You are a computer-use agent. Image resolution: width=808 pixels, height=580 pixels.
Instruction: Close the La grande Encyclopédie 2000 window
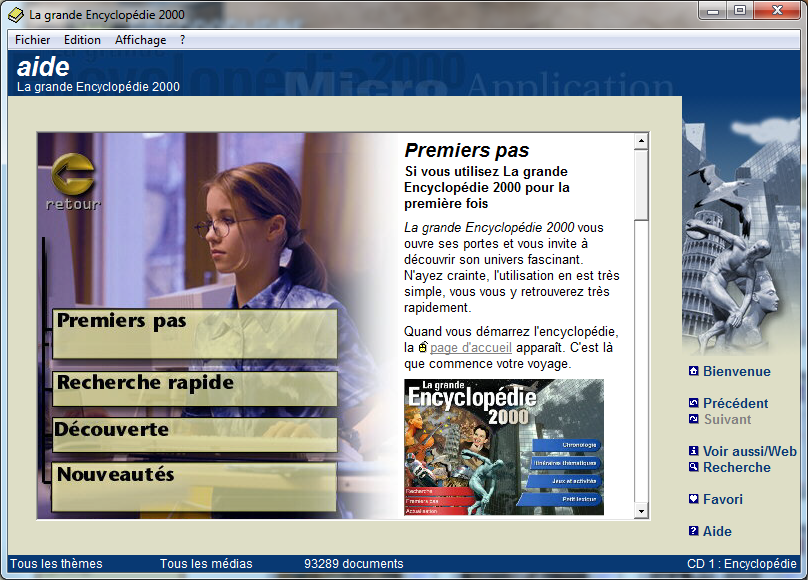click(x=777, y=11)
